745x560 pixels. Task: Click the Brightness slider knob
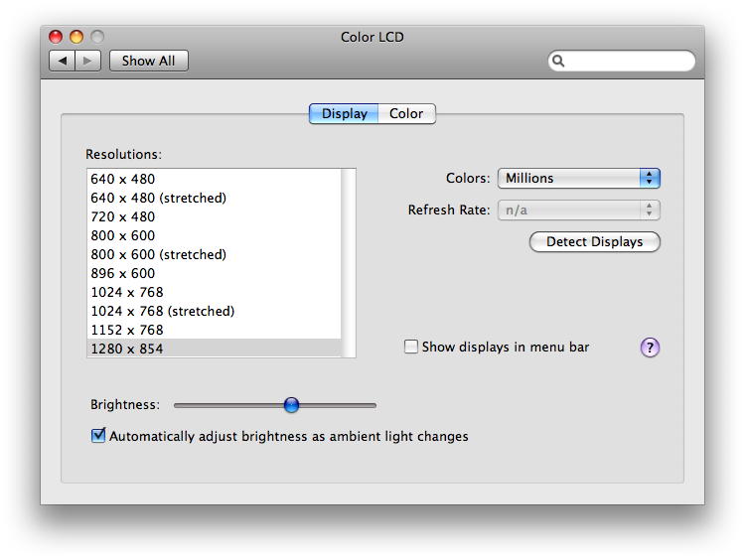[291, 405]
